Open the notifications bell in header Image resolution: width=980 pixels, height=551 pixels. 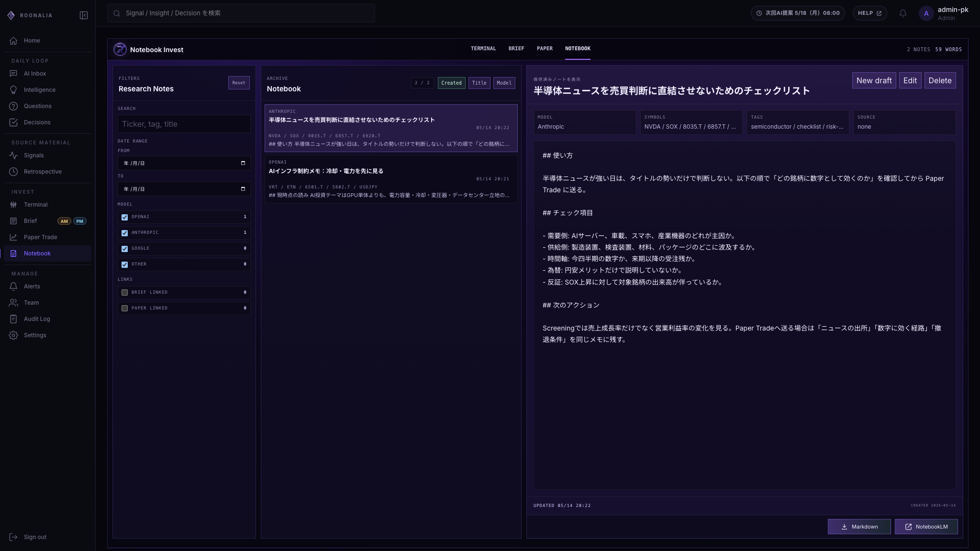[x=903, y=13]
